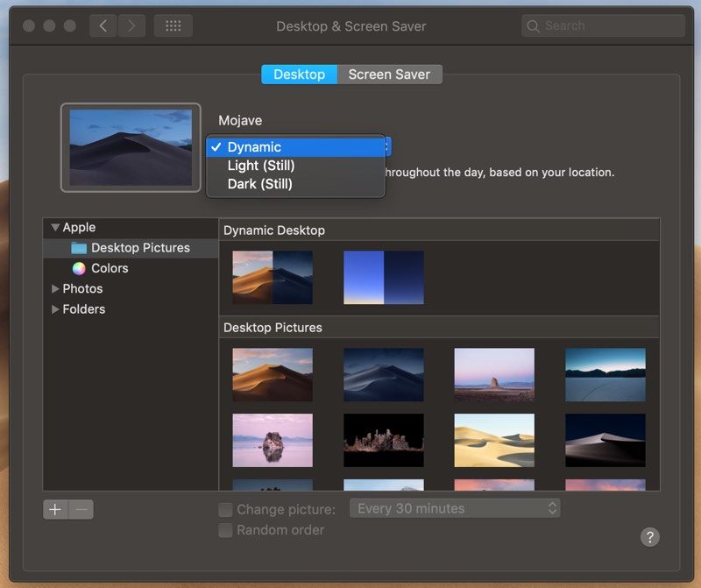Viewport: 701px width, 588px height.
Task: Remove a folder with the minus button
Action: (x=81, y=509)
